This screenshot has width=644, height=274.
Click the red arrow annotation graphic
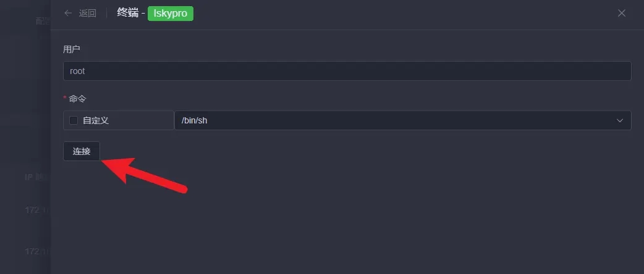pyautogui.click(x=144, y=175)
